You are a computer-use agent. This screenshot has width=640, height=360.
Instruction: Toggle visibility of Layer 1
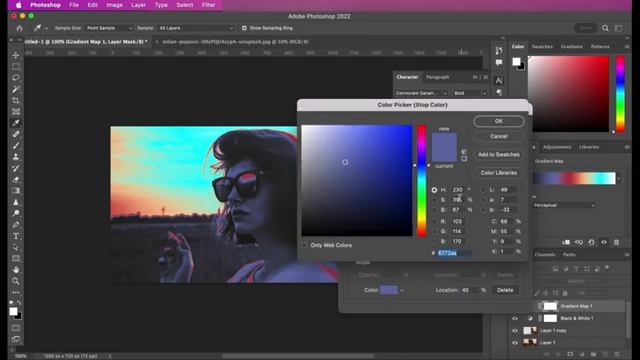click(515, 343)
